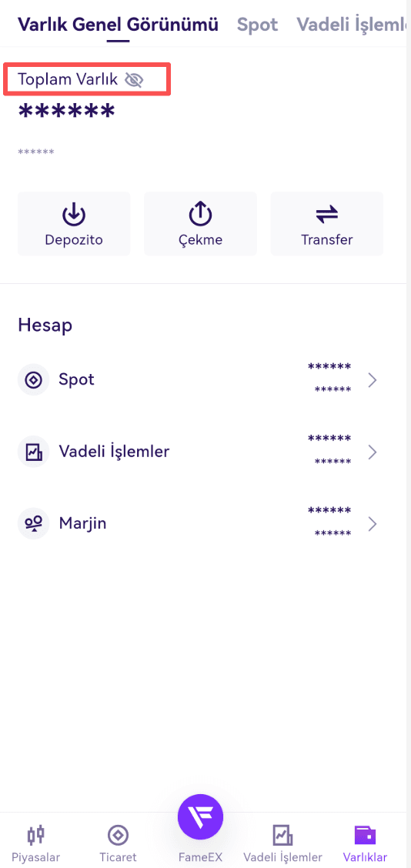411x868 pixels.
Task: Tap the central FameEX logo button
Action: click(x=201, y=816)
